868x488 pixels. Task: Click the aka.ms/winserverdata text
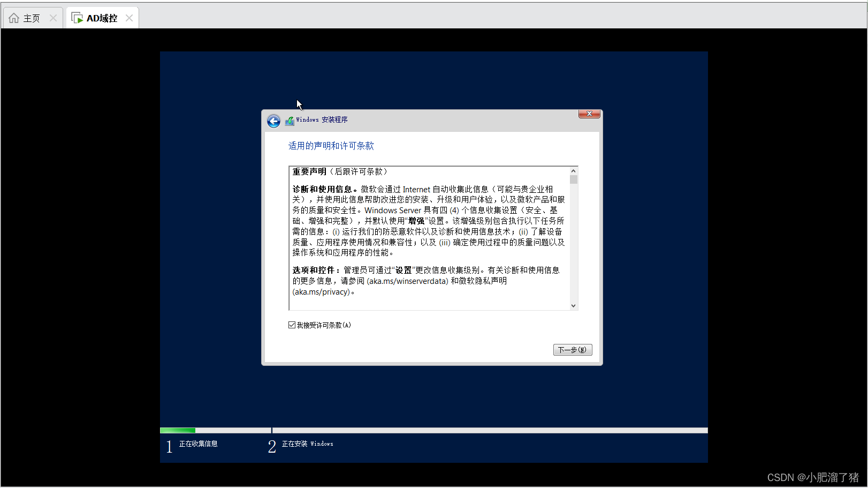[x=408, y=281]
